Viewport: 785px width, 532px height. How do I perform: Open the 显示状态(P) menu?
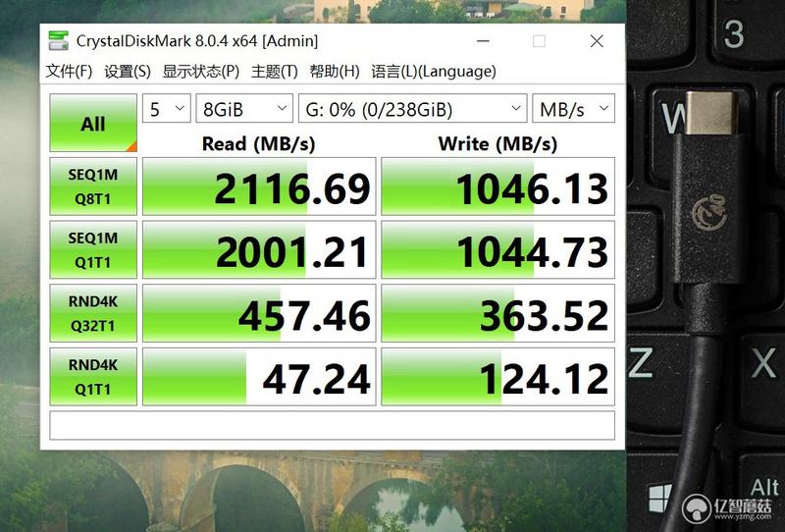[x=201, y=71]
